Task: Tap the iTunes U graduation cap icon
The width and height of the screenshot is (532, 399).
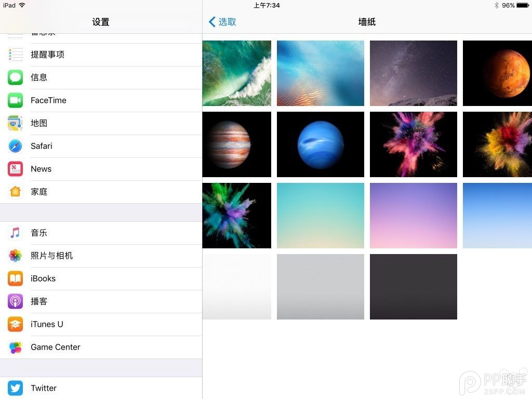Action: [15, 324]
